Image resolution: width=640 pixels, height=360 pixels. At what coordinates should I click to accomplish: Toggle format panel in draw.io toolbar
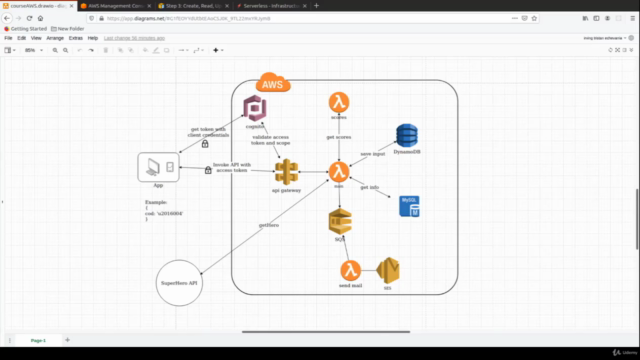pos(624,50)
